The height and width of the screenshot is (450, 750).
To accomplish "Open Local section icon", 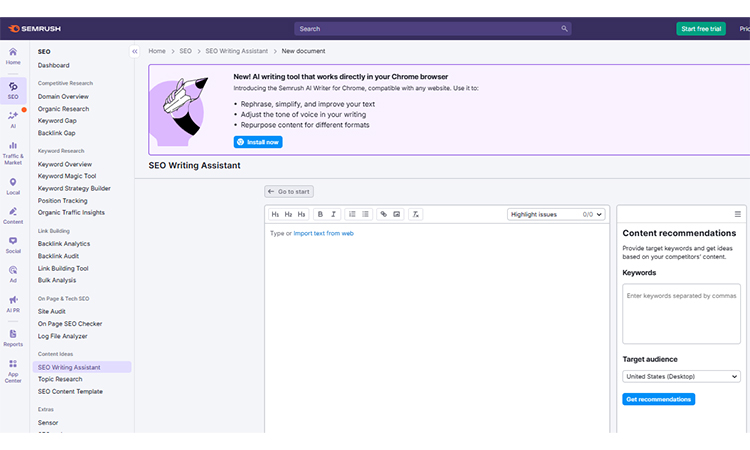I will click(x=13, y=186).
